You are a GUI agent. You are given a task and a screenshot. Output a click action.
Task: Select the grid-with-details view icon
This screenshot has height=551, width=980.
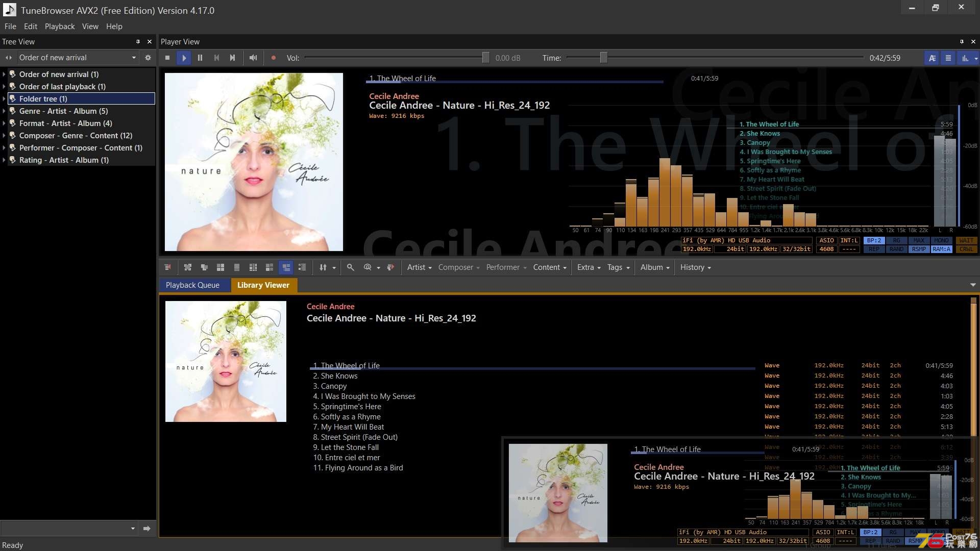pos(253,267)
